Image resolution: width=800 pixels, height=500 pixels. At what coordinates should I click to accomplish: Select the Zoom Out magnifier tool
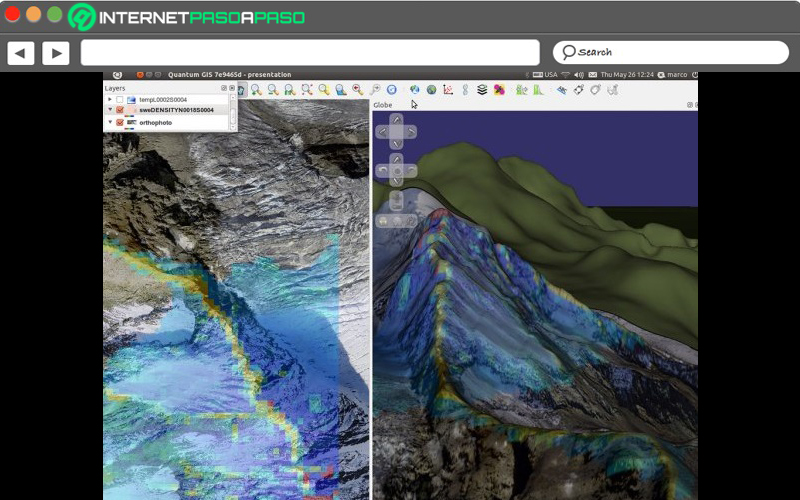273,90
